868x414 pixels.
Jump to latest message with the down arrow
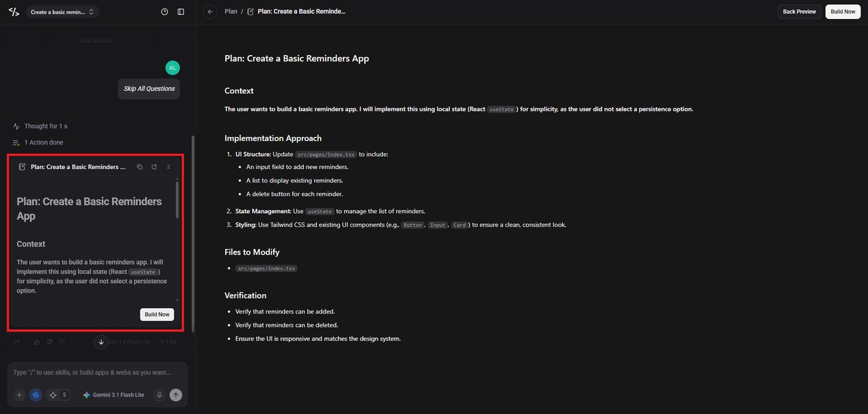click(x=101, y=342)
